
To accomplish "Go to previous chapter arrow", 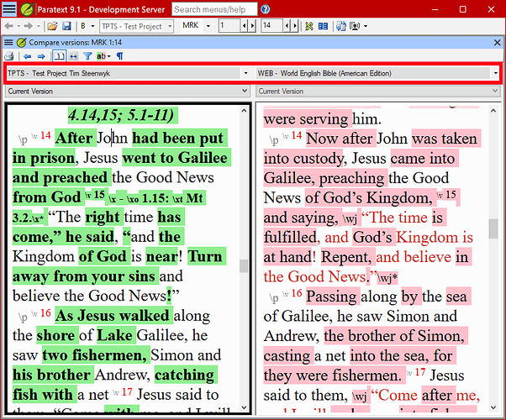I will (245, 26).
